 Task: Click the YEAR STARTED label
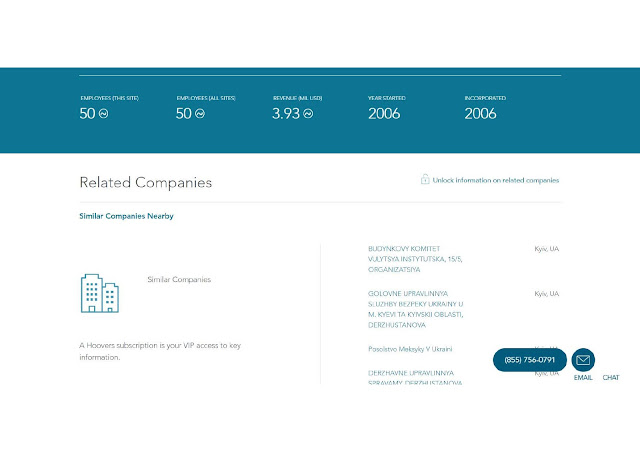[387, 98]
